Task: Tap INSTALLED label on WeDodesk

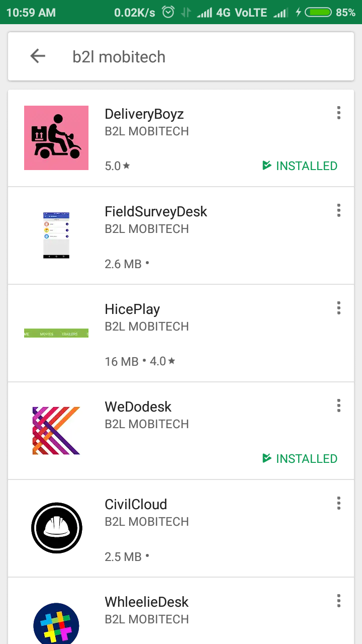Action: [x=300, y=458]
